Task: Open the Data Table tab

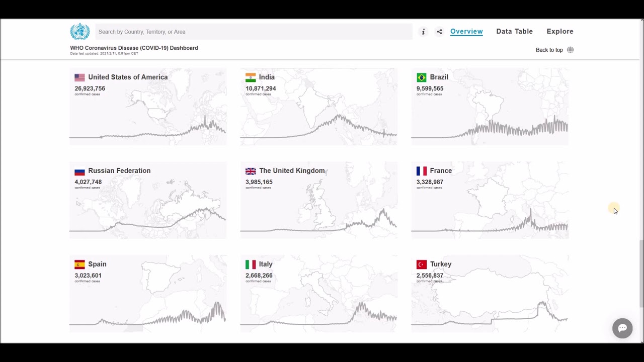Action: pyautogui.click(x=514, y=31)
